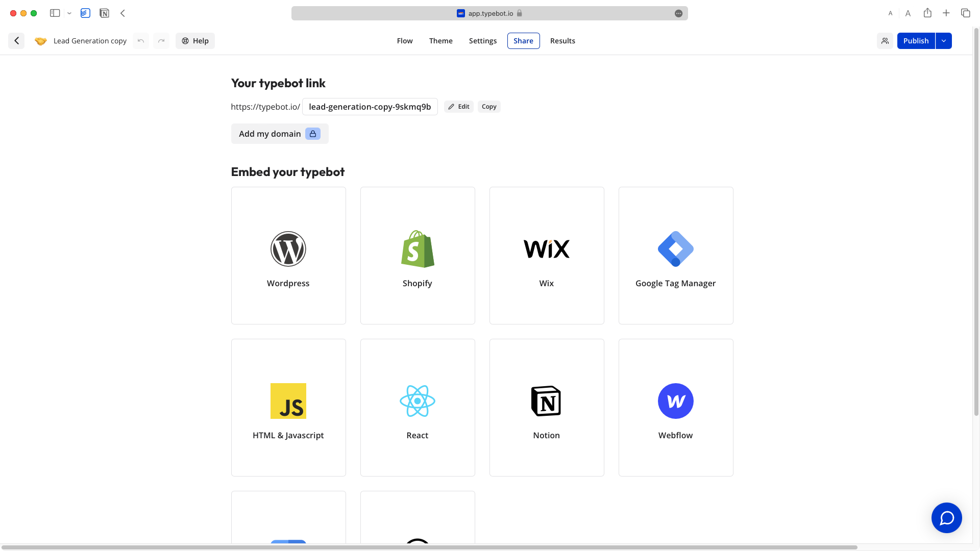Click the typebot link input field
The width and height of the screenshot is (980, 551).
pos(370,106)
